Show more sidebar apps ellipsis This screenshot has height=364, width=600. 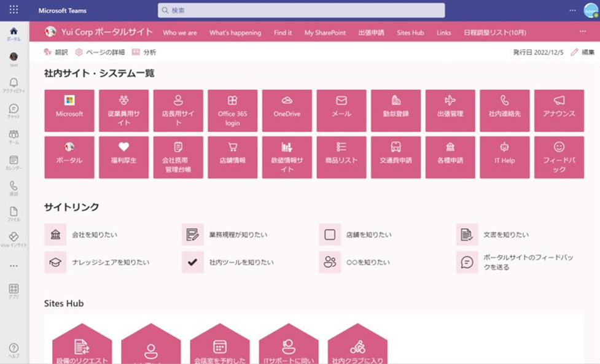(14, 266)
